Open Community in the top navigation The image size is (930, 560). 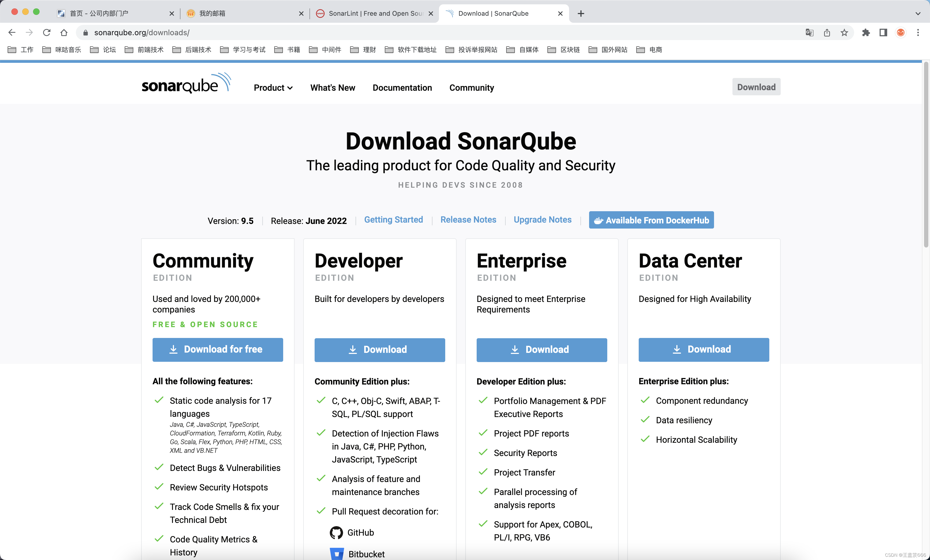coord(472,87)
